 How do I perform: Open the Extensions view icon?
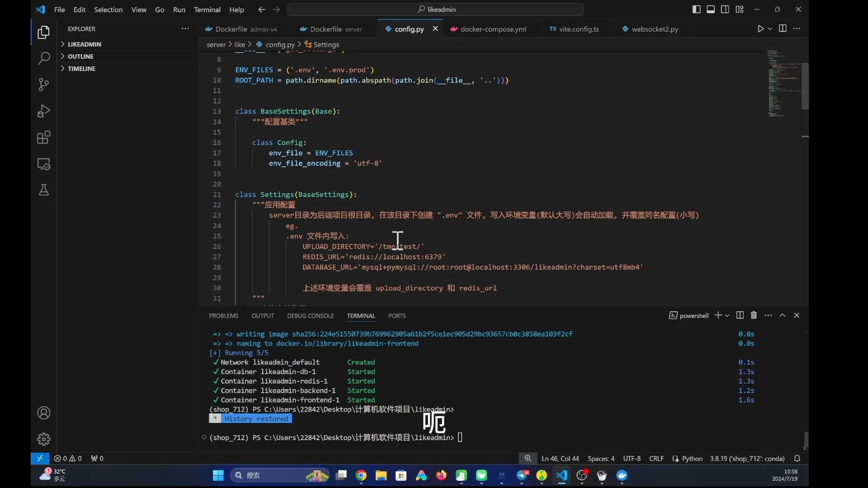tap(43, 137)
